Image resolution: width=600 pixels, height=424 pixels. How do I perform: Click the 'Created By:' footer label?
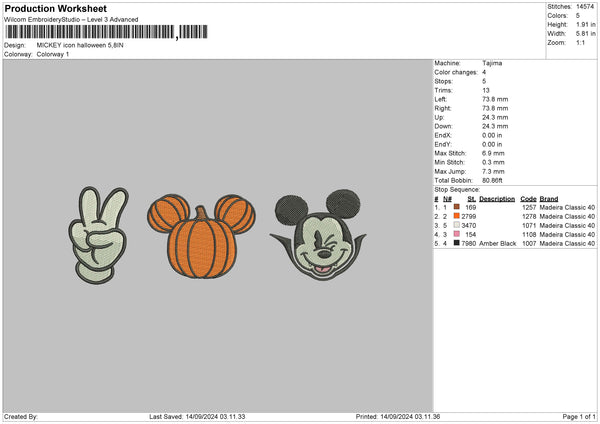pos(21,417)
